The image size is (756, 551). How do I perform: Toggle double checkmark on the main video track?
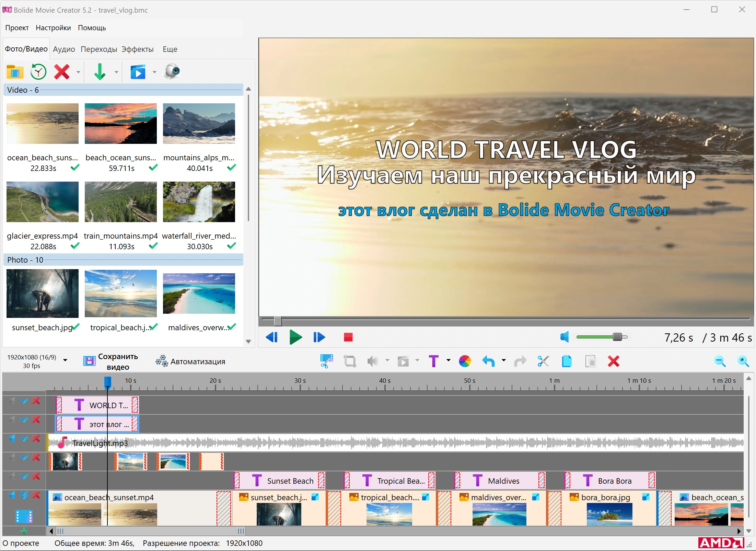point(24,495)
